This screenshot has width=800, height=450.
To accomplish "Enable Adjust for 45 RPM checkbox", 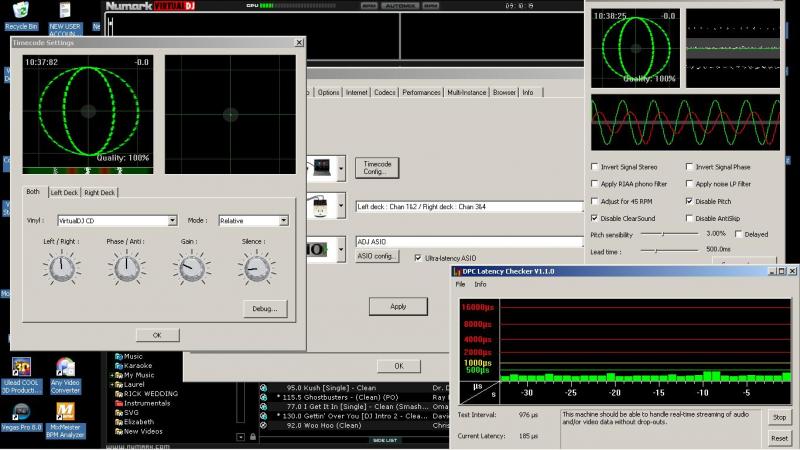I will pyautogui.click(x=594, y=201).
